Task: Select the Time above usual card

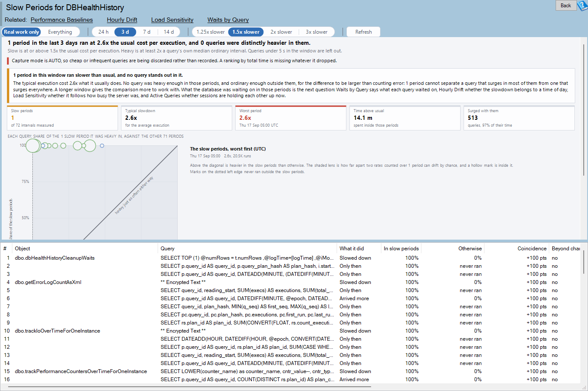Action: coord(405,118)
